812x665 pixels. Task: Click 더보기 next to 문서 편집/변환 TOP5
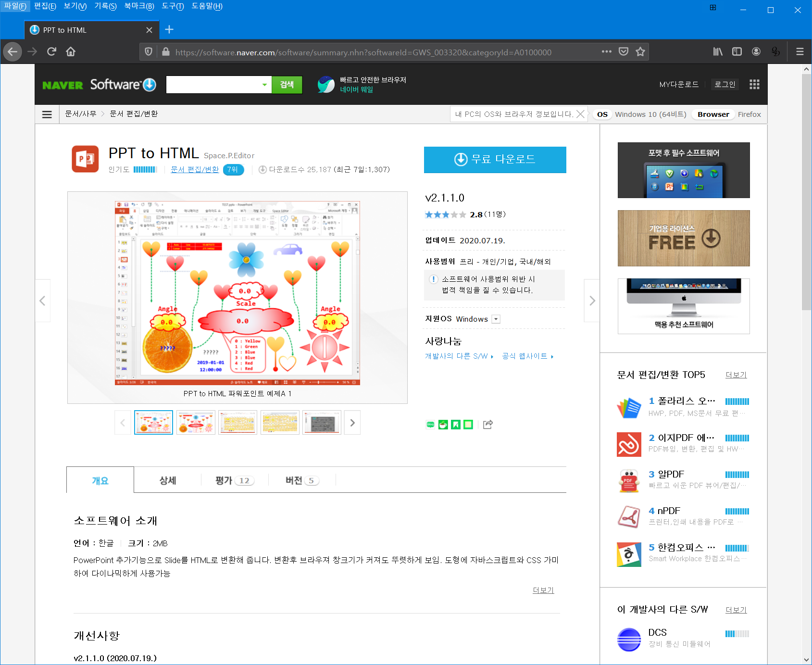[x=736, y=375]
